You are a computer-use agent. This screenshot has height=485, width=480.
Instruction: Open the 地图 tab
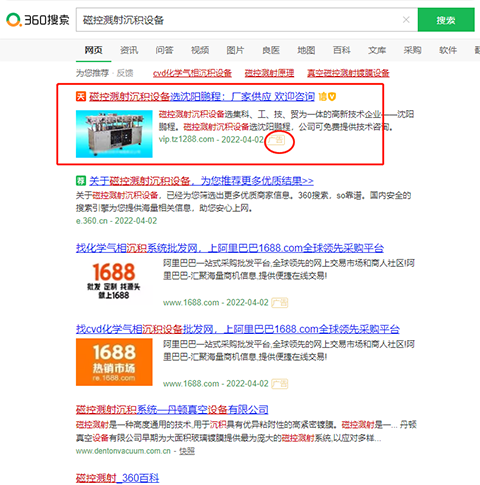pyautogui.click(x=306, y=50)
